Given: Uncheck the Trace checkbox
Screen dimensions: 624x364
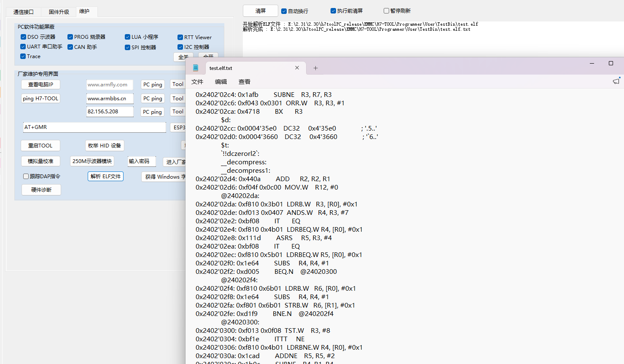Looking at the screenshot, I should pyautogui.click(x=23, y=56).
